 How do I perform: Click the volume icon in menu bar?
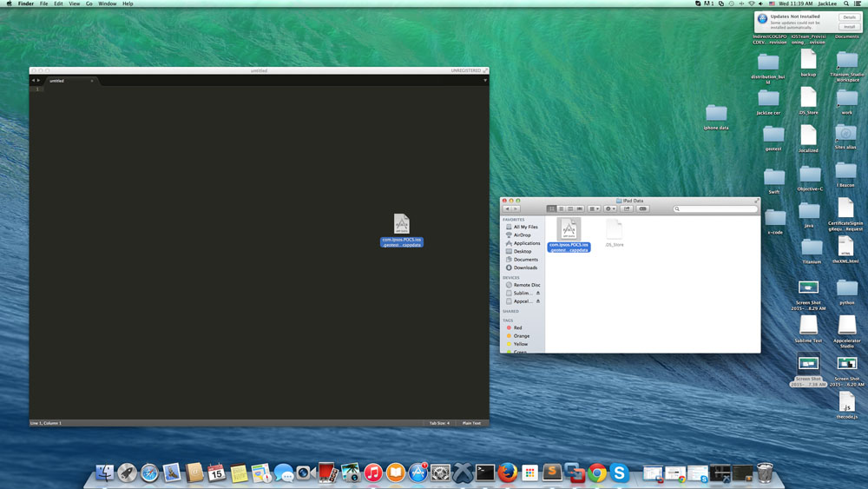(760, 3)
